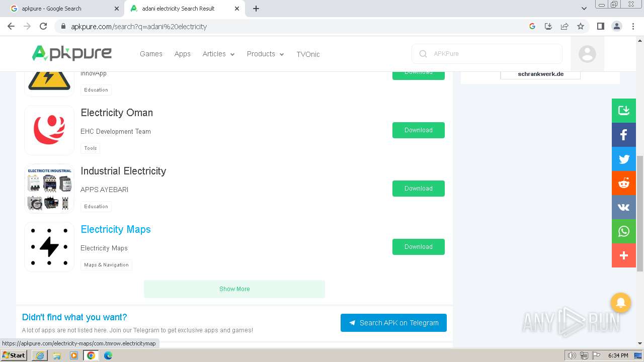Open Internet Explorer from taskbar
644x362 pixels.
(x=40, y=355)
